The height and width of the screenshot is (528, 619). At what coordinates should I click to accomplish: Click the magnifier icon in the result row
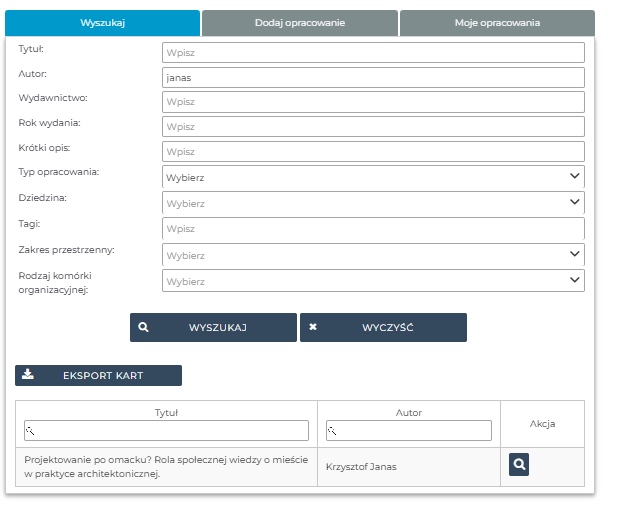pyautogui.click(x=518, y=465)
